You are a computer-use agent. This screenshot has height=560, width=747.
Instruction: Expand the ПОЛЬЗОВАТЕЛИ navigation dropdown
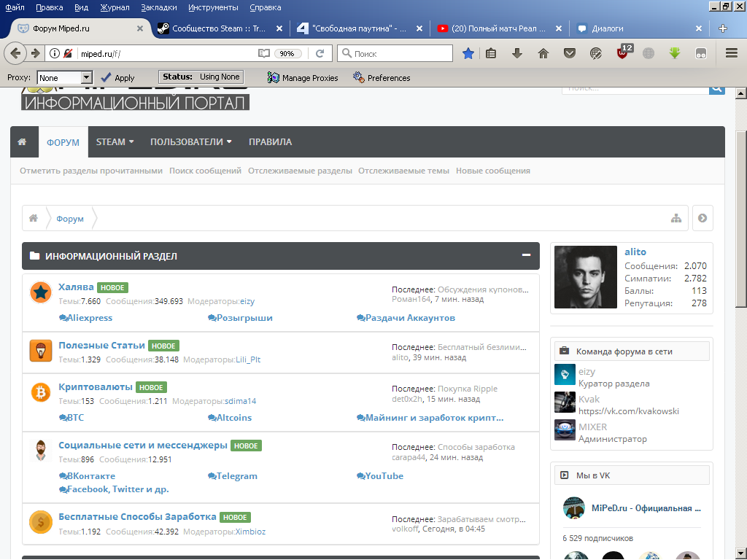pyautogui.click(x=191, y=142)
